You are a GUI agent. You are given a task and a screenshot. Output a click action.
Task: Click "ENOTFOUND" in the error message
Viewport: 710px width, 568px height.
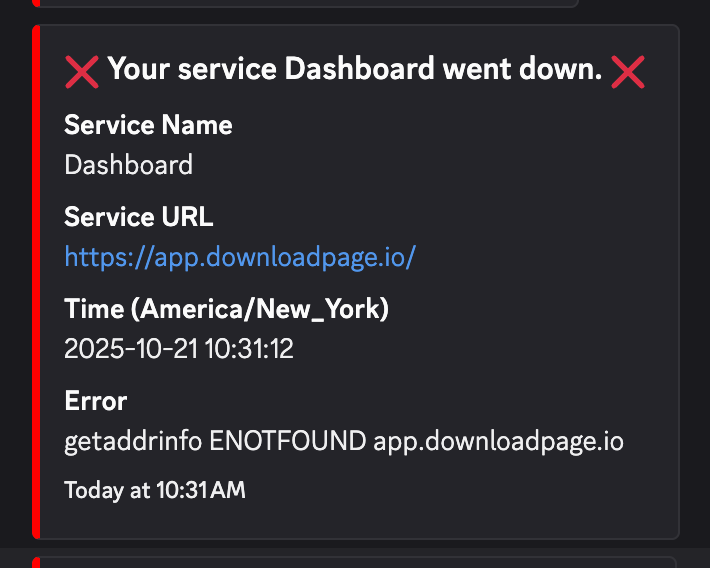(x=288, y=440)
